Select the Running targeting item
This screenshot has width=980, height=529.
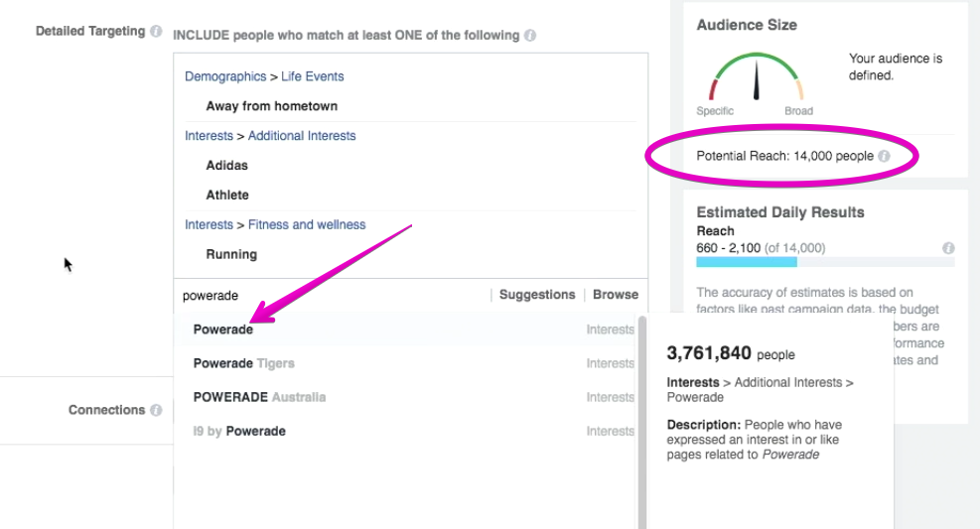tap(231, 254)
